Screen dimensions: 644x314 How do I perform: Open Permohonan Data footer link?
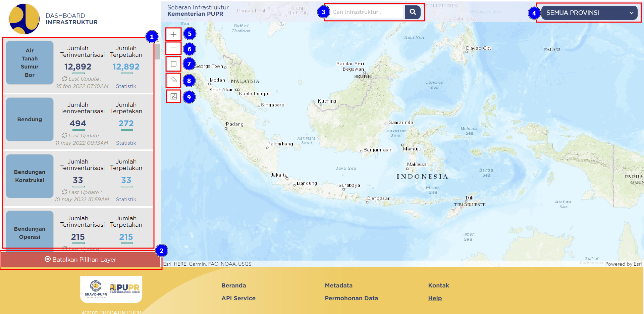tap(351, 298)
